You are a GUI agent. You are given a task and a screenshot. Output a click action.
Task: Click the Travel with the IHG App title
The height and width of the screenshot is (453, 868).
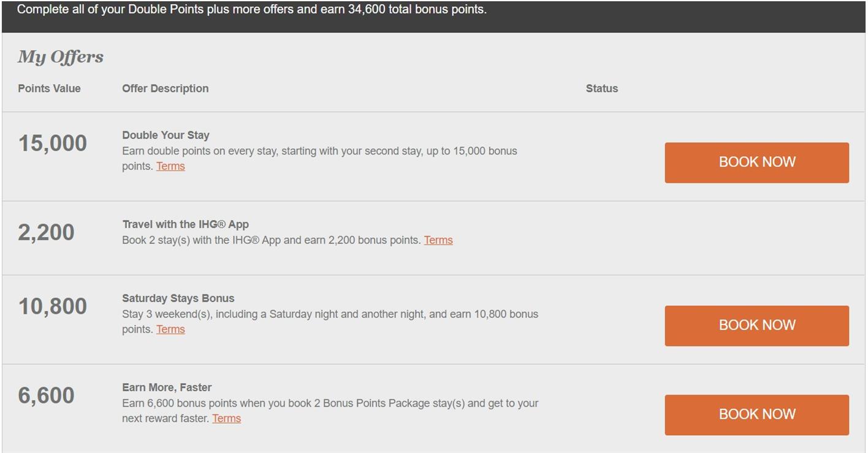[x=186, y=224]
